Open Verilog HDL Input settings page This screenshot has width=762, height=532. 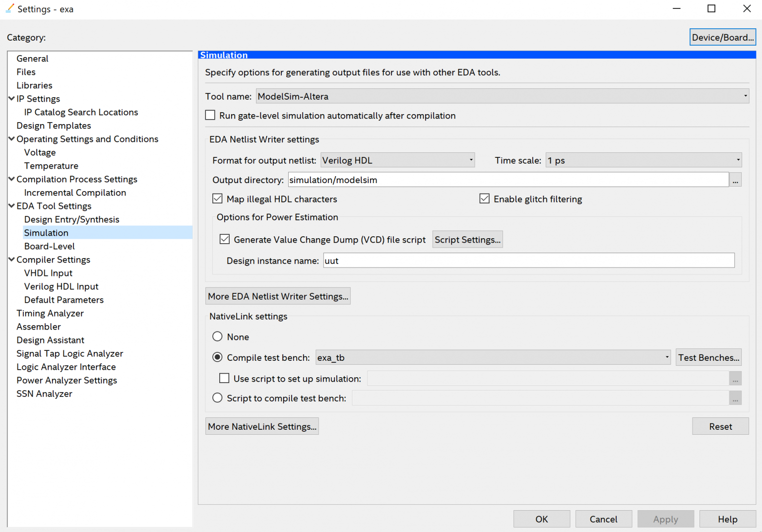[x=61, y=286]
